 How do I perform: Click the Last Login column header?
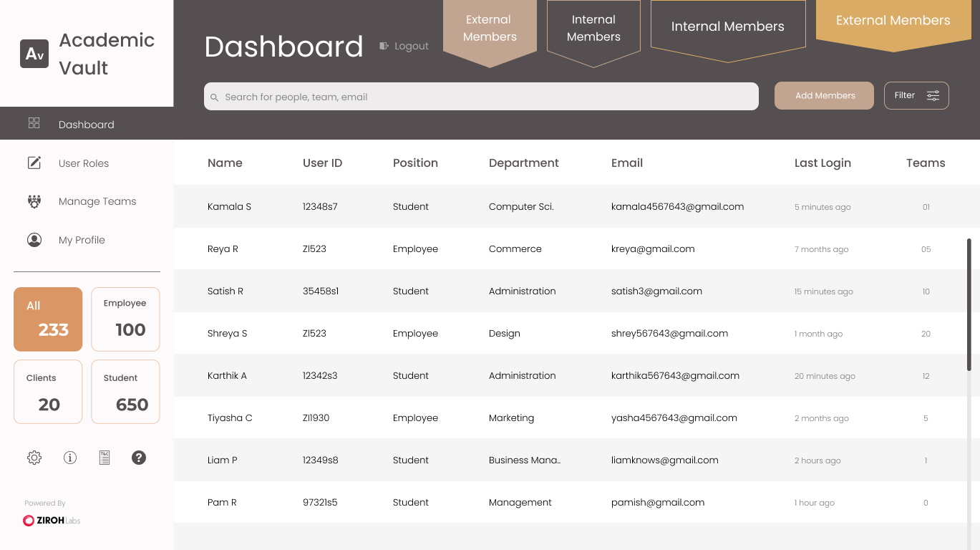pyautogui.click(x=823, y=163)
